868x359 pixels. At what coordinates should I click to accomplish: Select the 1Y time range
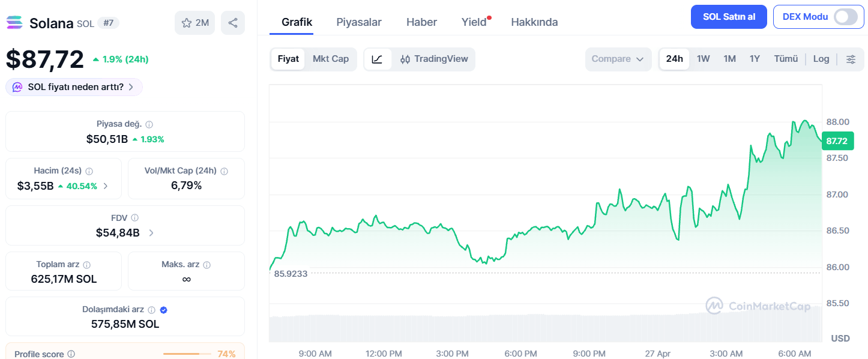(755, 59)
